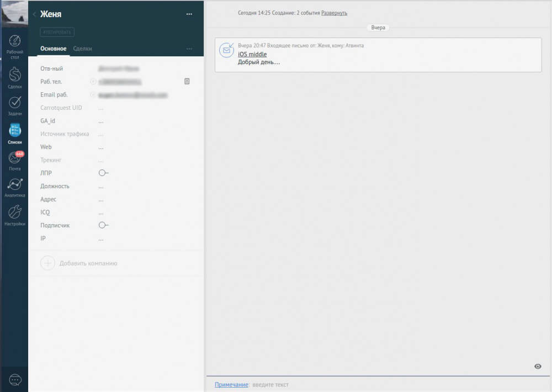This screenshot has width=552, height=392.
Task: Click the round icon before the phone number
Action: pos(93,81)
